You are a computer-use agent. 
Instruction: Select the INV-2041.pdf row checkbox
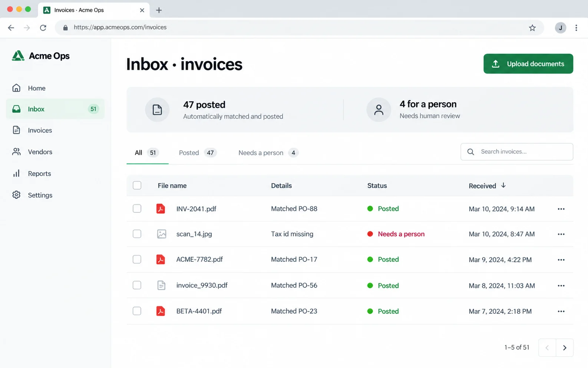click(137, 208)
